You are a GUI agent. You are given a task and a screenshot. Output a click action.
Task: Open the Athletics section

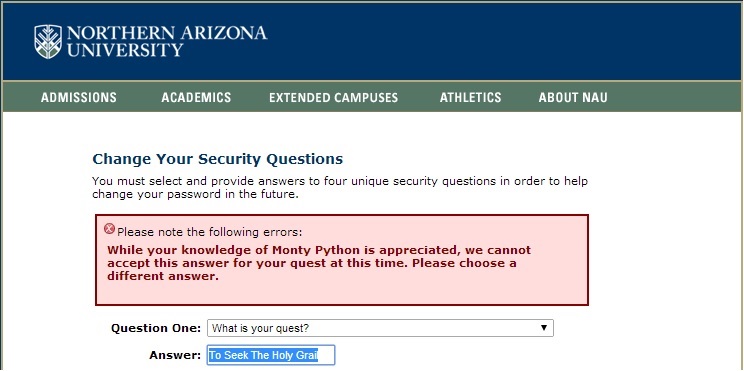[x=470, y=98]
